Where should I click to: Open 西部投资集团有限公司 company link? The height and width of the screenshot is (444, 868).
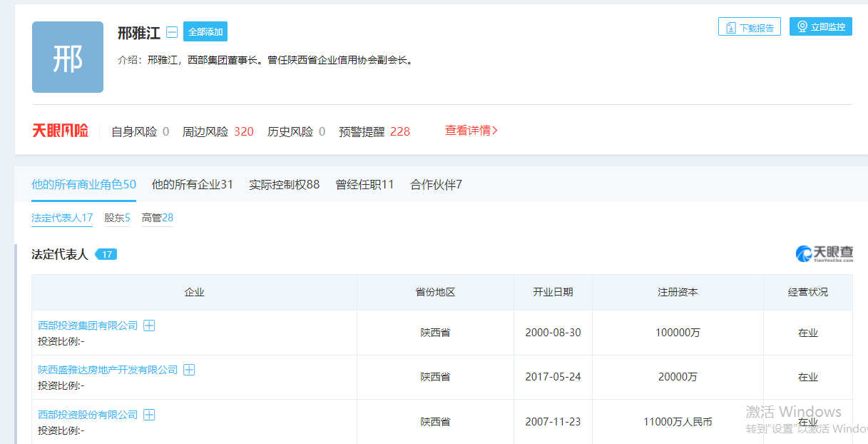[88, 326]
